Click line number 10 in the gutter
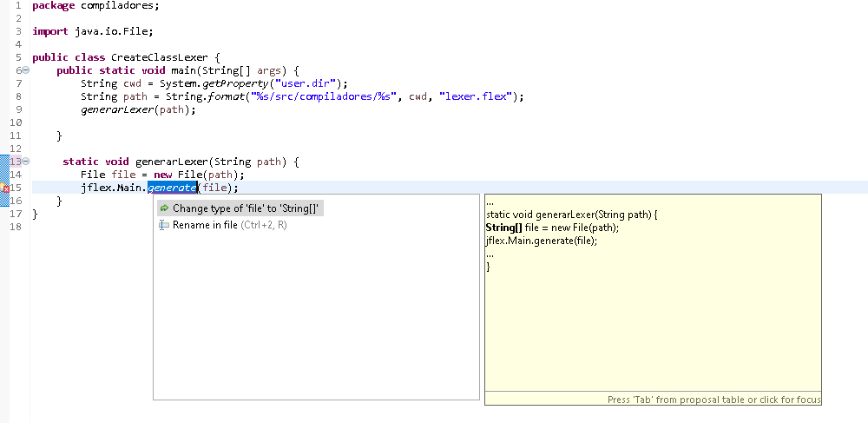Screen dimensions: 868x423 pos(16,122)
